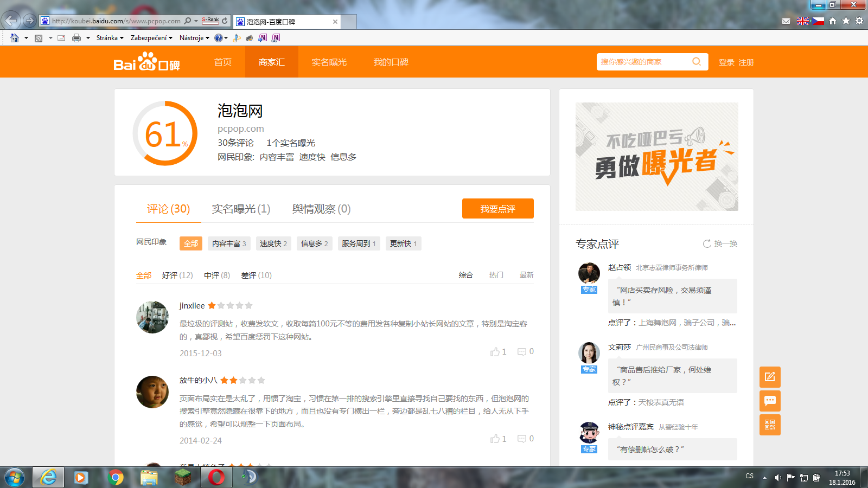Filter reviews by 速度快 2 tag

(273, 243)
